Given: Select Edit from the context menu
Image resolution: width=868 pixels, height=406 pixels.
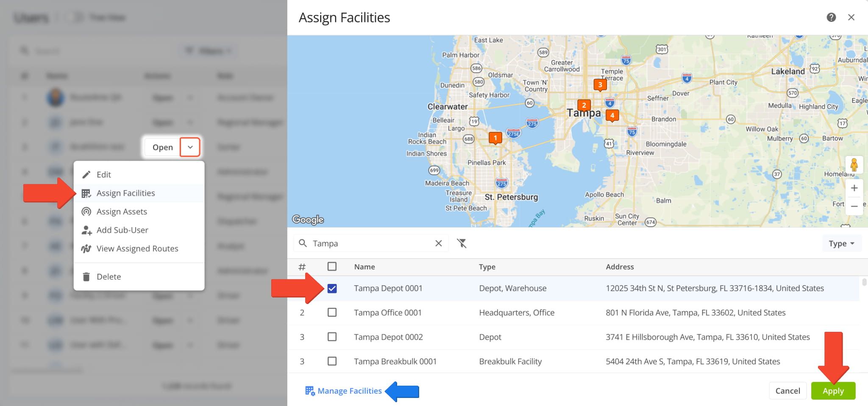Looking at the screenshot, I should [139, 175].
